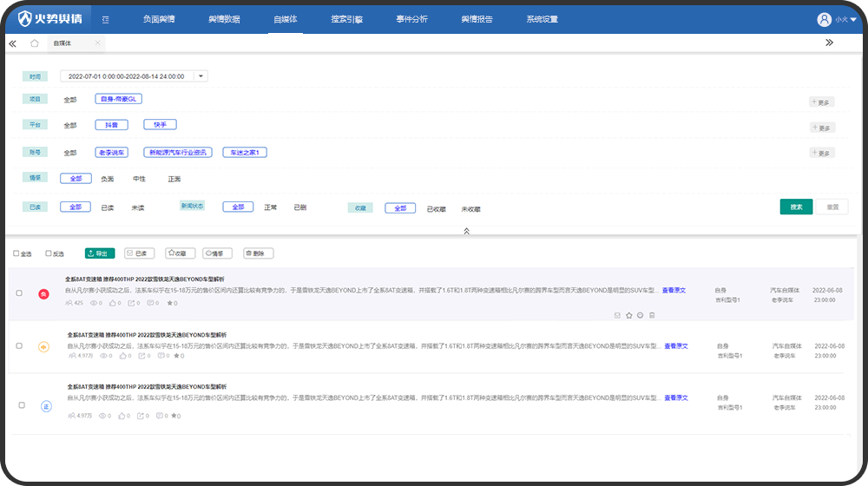This screenshot has height=486, width=868.
Task: Click the orange neutral sentiment badge
Action: click(x=43, y=347)
